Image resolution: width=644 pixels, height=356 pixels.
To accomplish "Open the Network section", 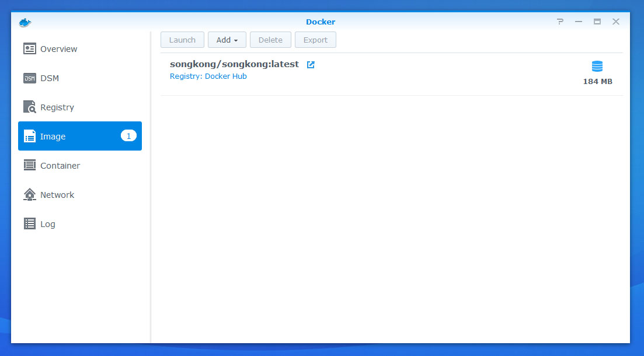I will tap(79, 194).
